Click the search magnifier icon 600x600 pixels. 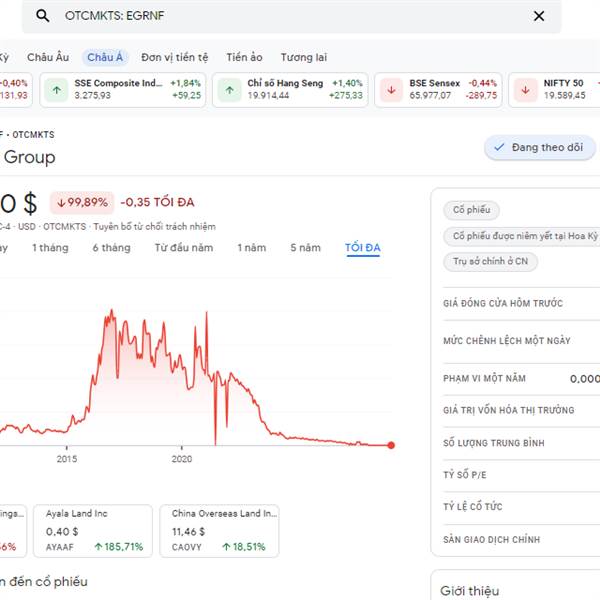pyautogui.click(x=42, y=16)
